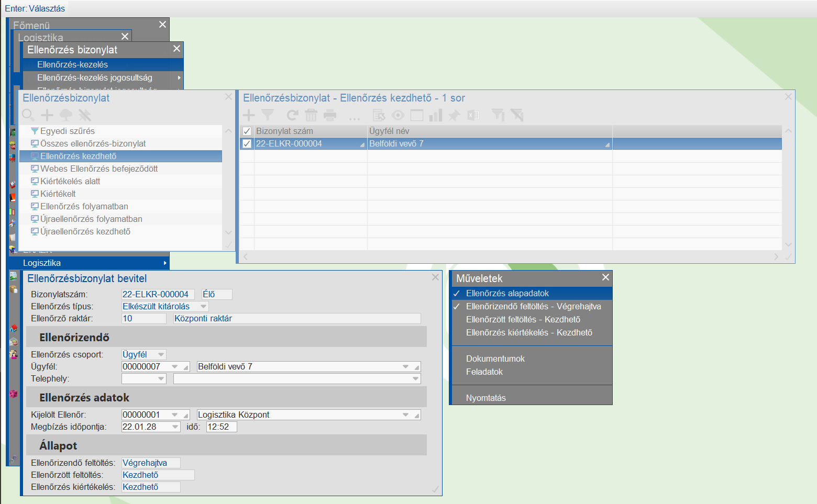Uncheck the checkbox for row 22-ELKR-000004

tap(247, 143)
